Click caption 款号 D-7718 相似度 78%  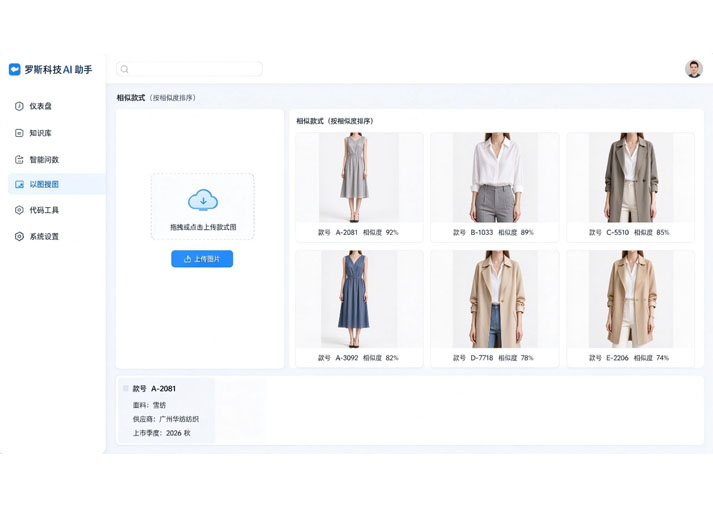[x=493, y=358]
